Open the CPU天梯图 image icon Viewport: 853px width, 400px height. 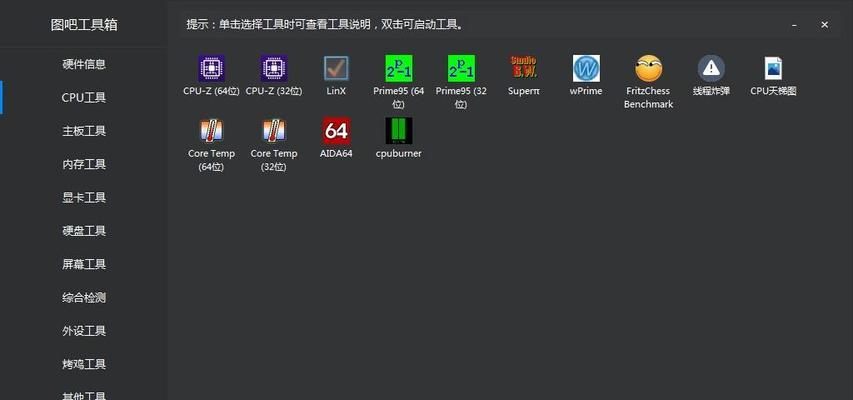(x=773, y=68)
